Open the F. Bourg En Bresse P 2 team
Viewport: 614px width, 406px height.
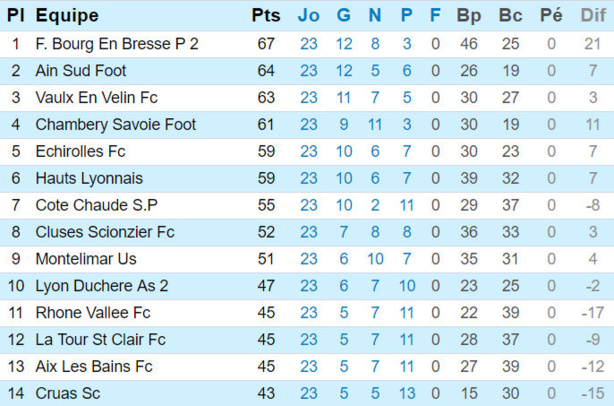(x=117, y=44)
